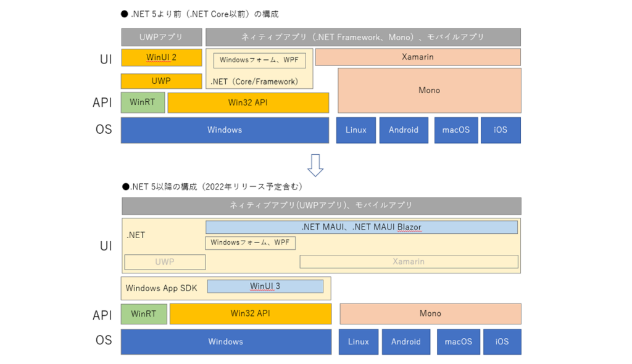Click the '.NET MAUI、.NET MAUI Blazor' box
This screenshot has height=364, width=632.
[362, 228]
